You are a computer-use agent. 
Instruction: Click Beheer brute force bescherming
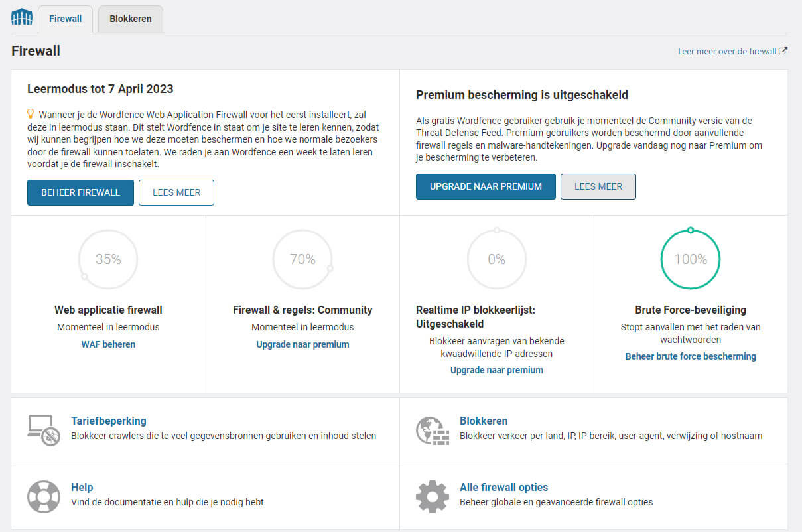(690, 356)
